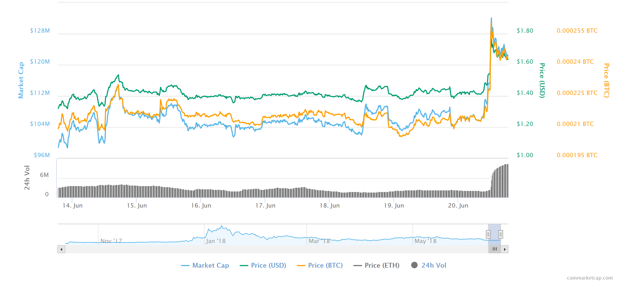The width and height of the screenshot is (644, 286).
Task: Click the gray 24h Vol circle legend icon
Action: 415,265
